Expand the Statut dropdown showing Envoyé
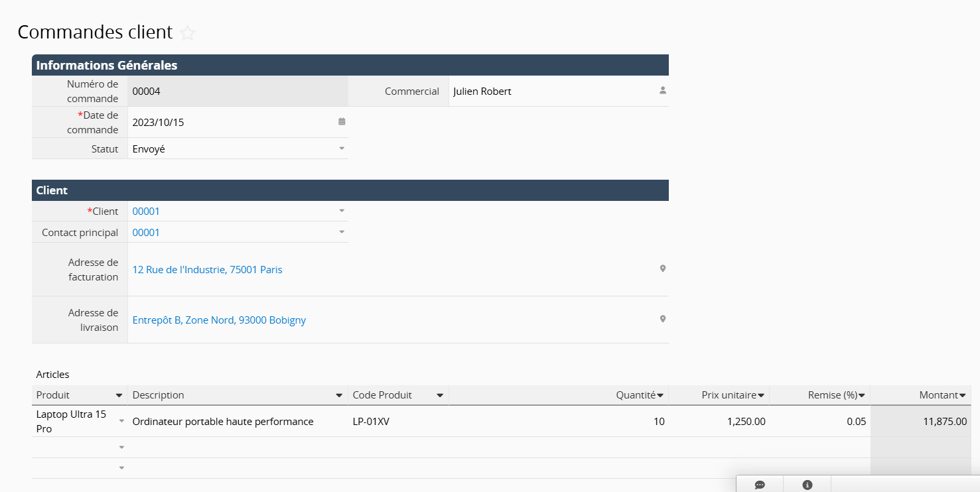The image size is (980, 492). click(x=342, y=149)
